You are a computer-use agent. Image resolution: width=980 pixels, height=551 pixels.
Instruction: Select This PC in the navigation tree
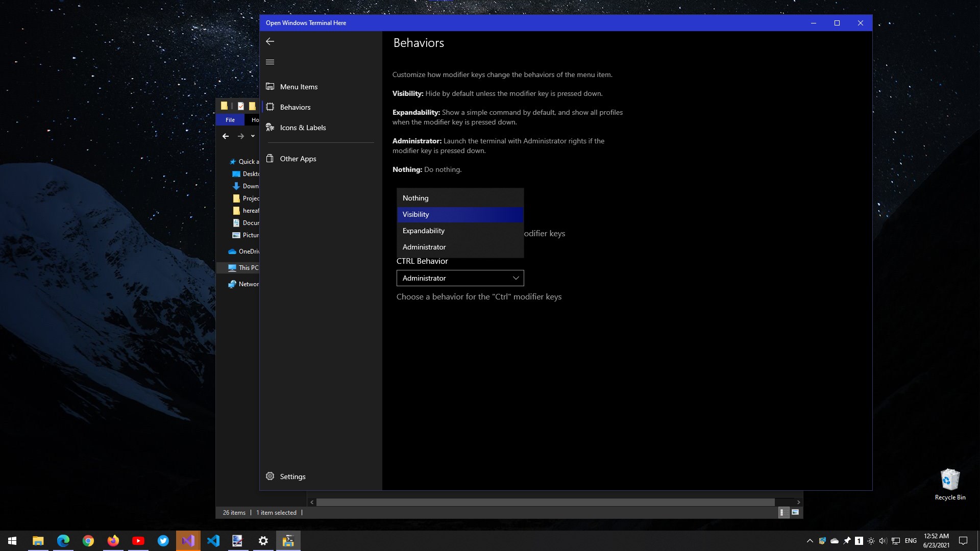248,268
